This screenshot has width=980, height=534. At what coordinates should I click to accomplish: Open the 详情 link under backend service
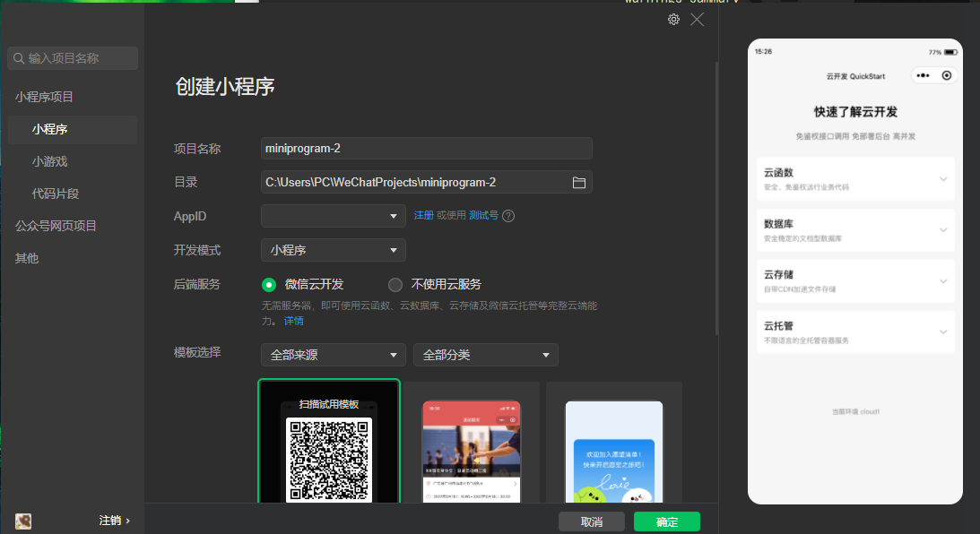(x=294, y=321)
